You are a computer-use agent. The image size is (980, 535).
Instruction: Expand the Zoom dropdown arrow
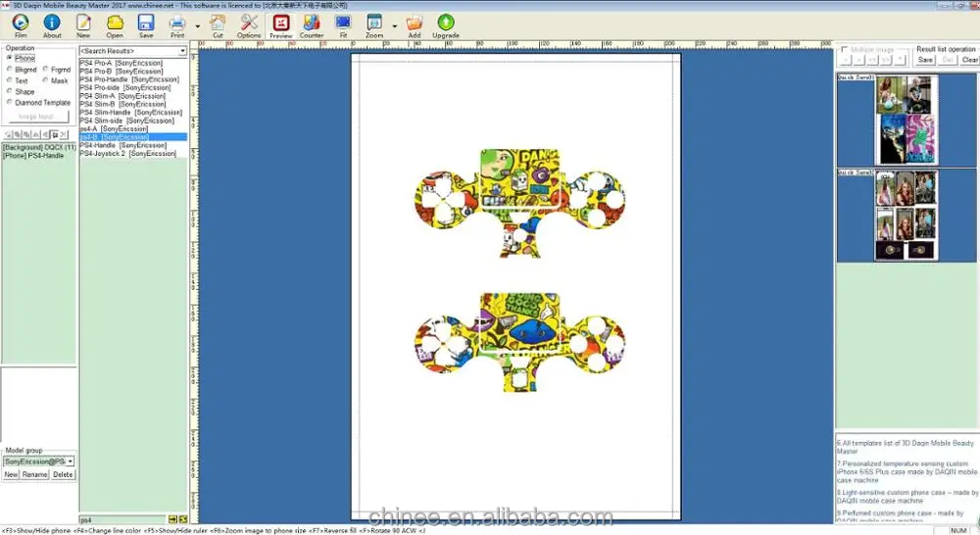coord(394,26)
